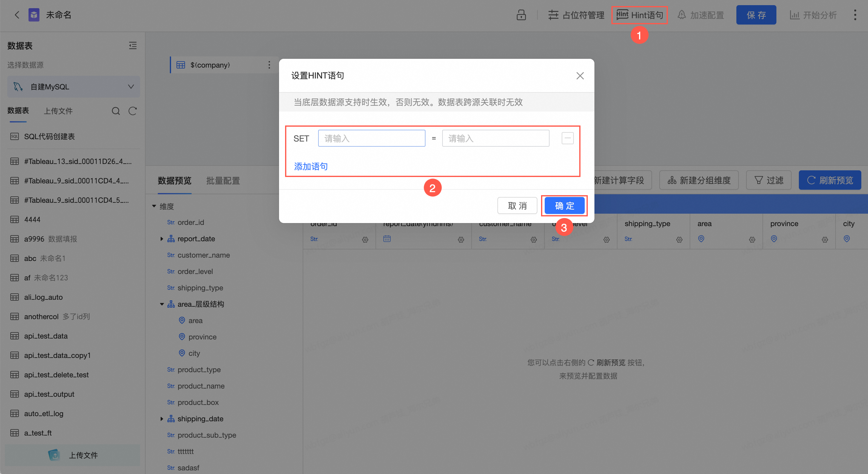Open the 自建MySQL data source dropdown
The width and height of the screenshot is (868, 474).
pos(73,87)
